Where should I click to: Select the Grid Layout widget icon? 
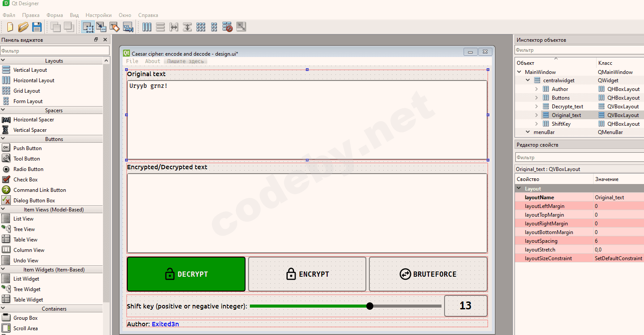[6, 90]
